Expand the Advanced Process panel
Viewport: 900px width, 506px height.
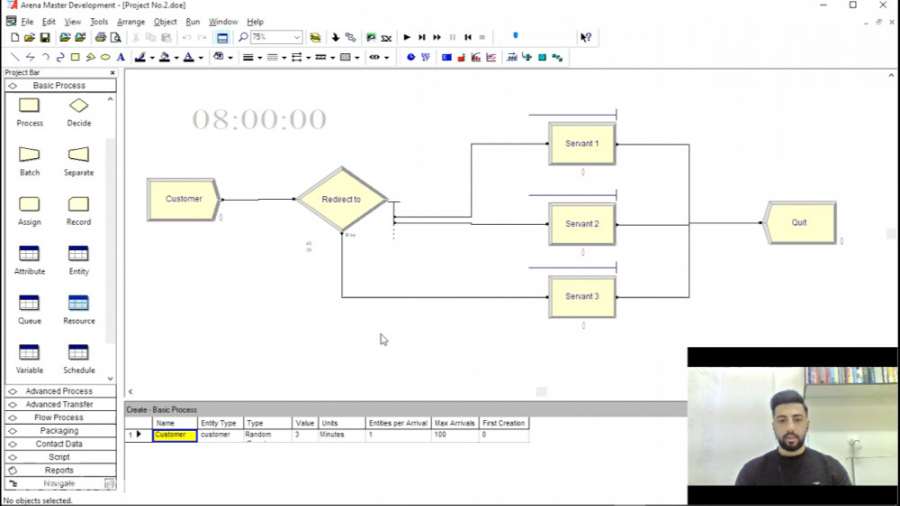coord(60,391)
